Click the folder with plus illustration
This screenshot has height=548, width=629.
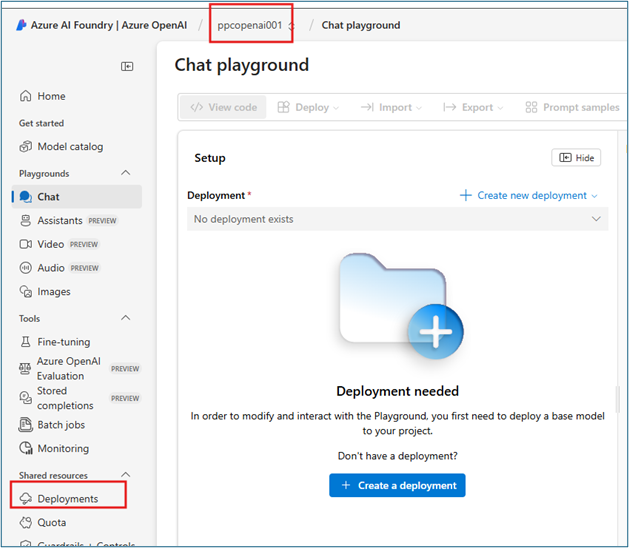point(401,306)
